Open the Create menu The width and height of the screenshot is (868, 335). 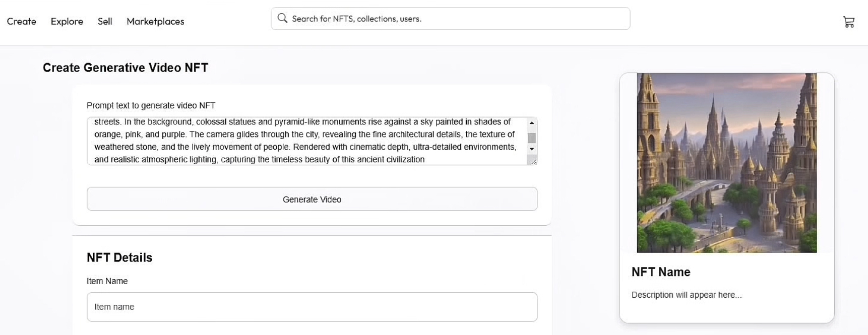(22, 21)
